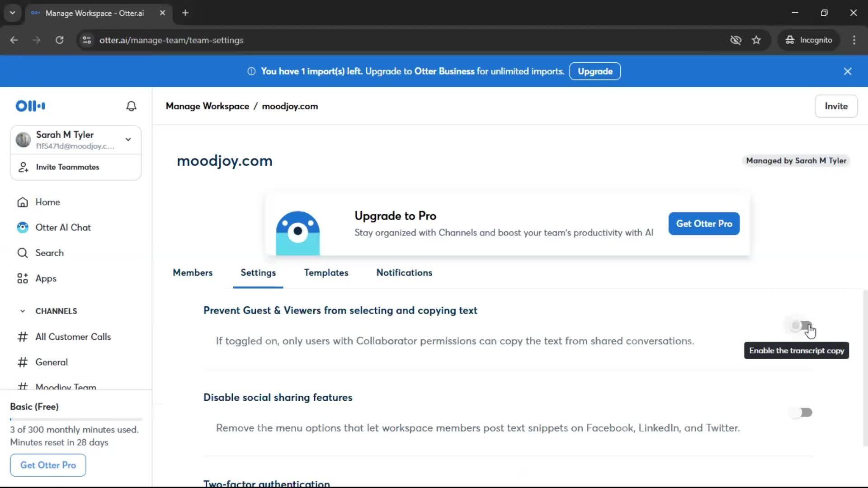Image resolution: width=868 pixels, height=488 pixels.
Task: Click the moodjoy.com workspace heading
Action: (x=225, y=161)
